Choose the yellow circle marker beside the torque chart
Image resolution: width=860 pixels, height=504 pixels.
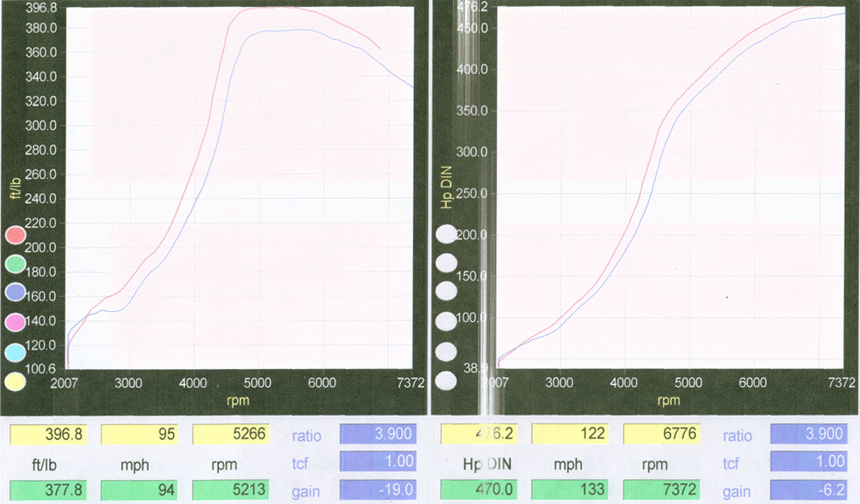tap(15, 382)
